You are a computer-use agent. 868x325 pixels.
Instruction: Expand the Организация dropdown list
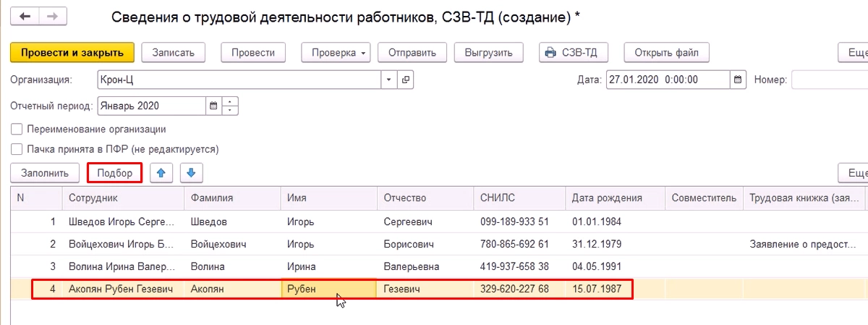tap(389, 80)
